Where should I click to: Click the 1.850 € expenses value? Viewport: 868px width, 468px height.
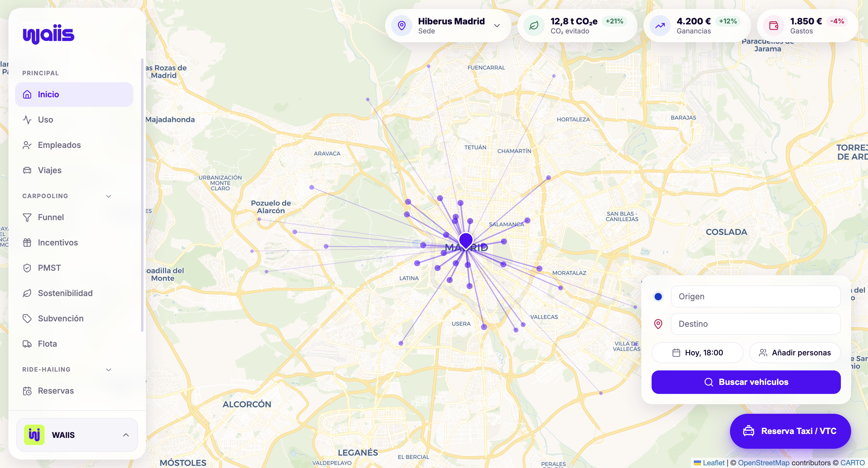click(806, 22)
